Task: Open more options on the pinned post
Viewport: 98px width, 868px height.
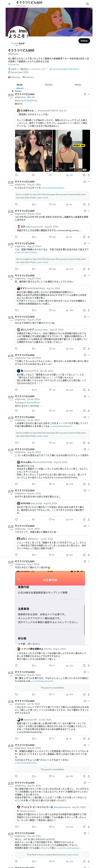Action: (x=89, y=94)
